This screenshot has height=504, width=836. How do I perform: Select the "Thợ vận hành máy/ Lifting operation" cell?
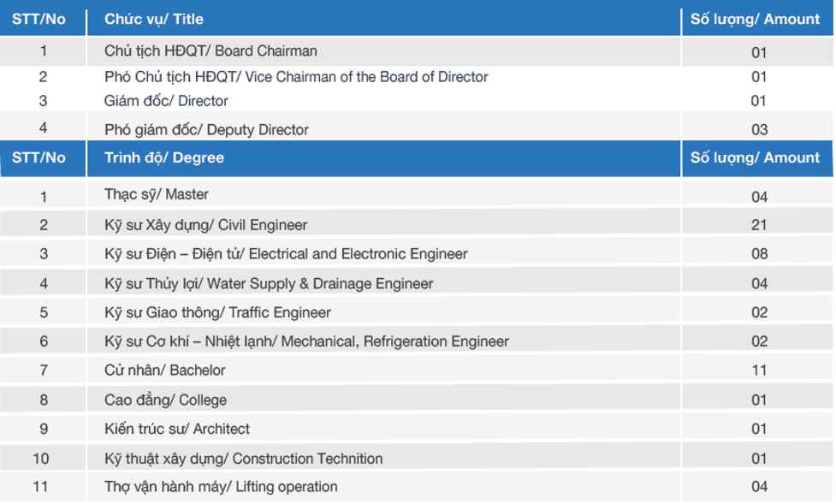coord(383,486)
